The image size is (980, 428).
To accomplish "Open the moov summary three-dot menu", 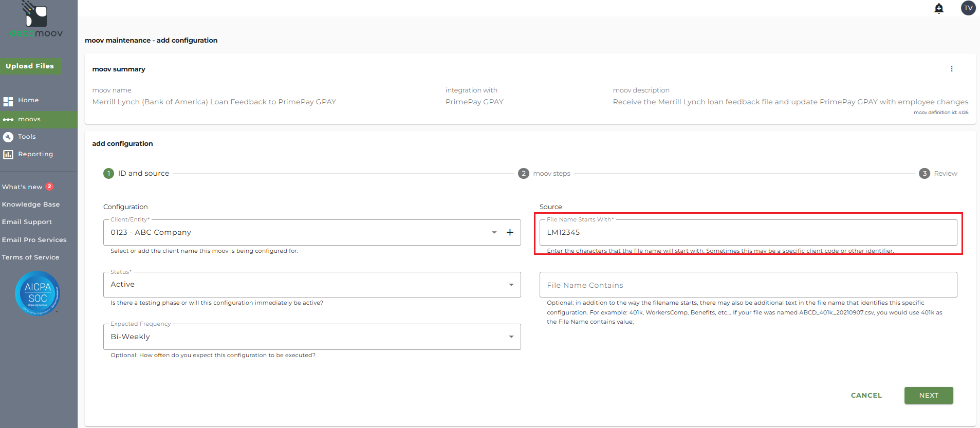I will pos(951,69).
